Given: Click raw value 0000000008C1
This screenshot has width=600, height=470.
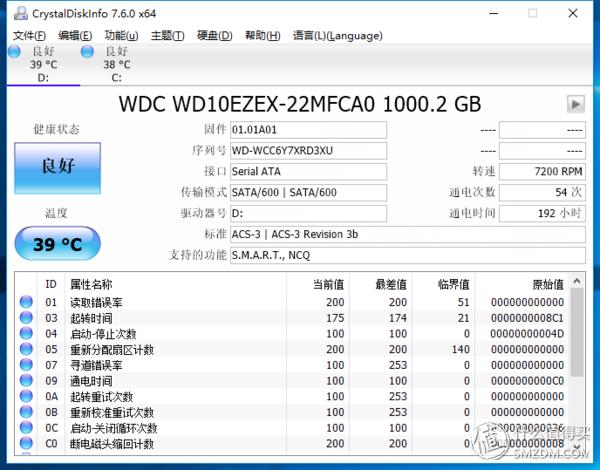Looking at the screenshot, I should [527, 318].
